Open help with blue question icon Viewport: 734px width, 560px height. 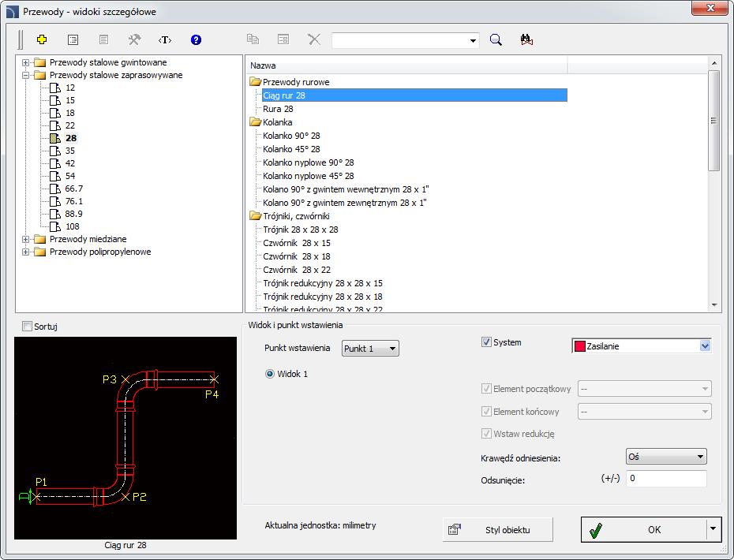(x=196, y=39)
